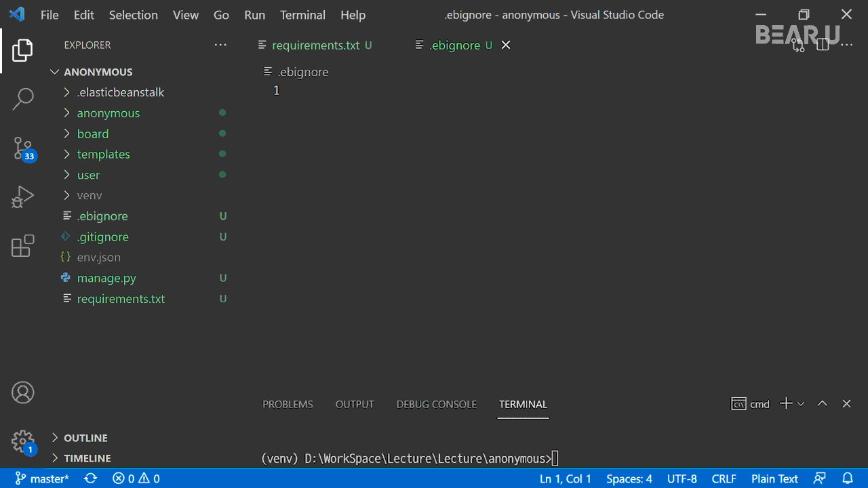Close the .ebignore editor tab
Viewport: 868px width, 488px height.
(505, 45)
